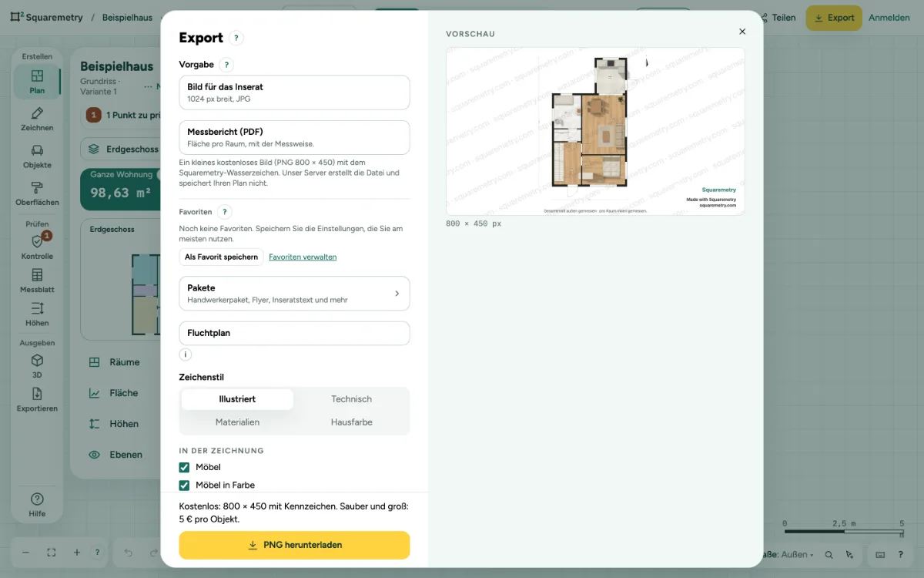This screenshot has height=578, width=924.
Task: Select the Zeichnen pencil tool
Action: [x=37, y=119]
